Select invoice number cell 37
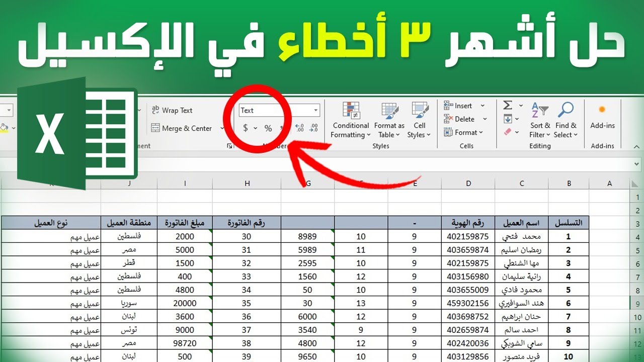The image size is (644, 362). [247, 331]
